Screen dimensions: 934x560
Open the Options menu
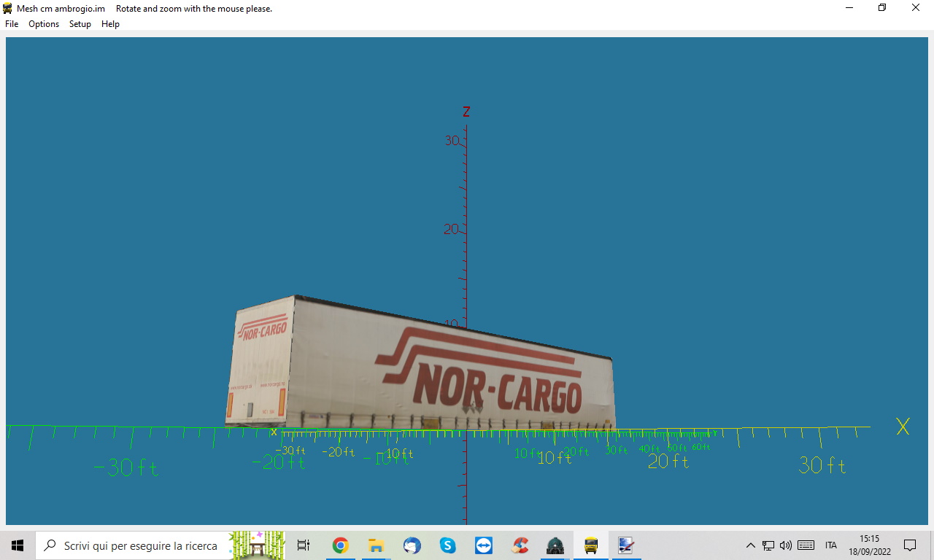(44, 24)
